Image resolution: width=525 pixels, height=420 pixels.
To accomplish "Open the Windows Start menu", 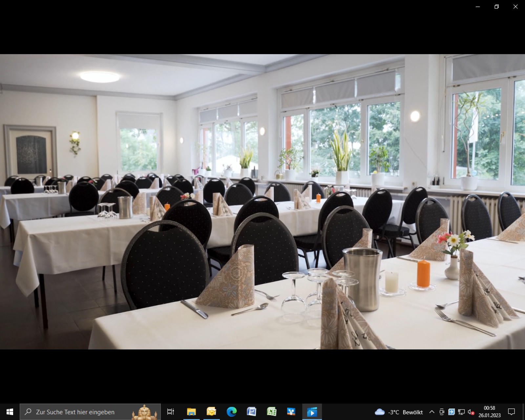I will point(10,412).
